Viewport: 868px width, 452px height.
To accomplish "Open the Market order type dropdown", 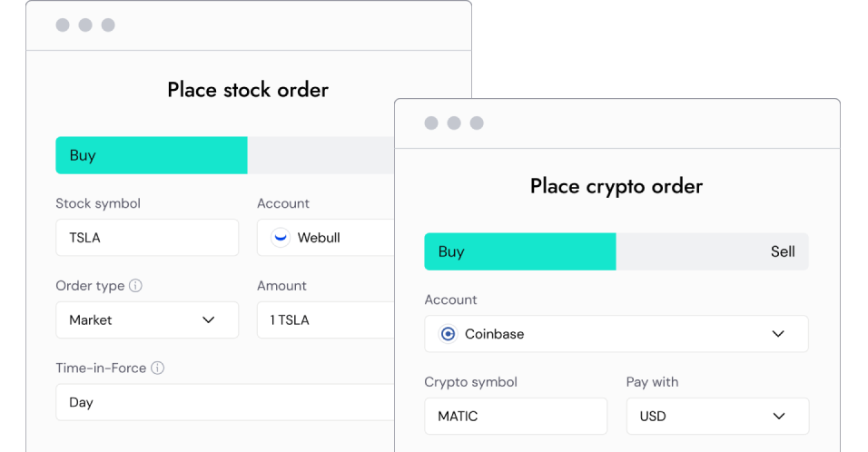I will (x=147, y=320).
